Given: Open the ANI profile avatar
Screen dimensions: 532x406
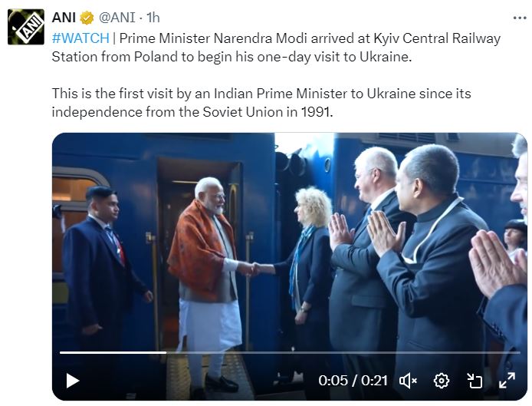Looking at the screenshot, I should tap(26, 27).
